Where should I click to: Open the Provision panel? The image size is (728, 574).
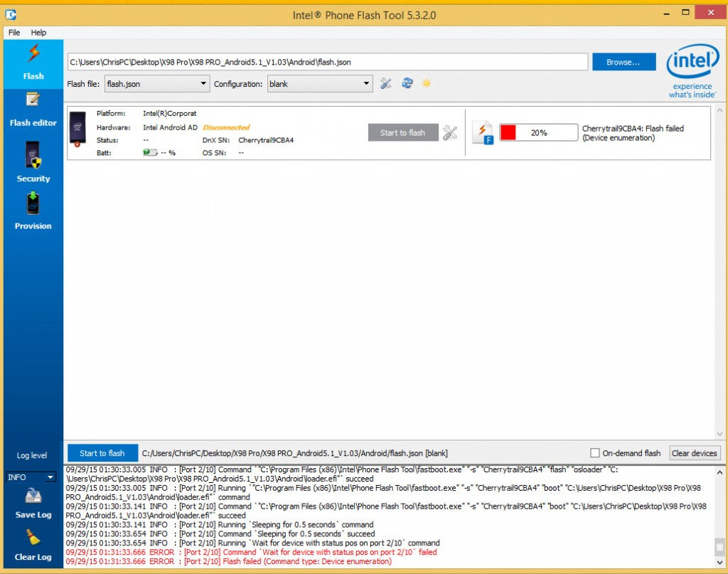tap(33, 211)
